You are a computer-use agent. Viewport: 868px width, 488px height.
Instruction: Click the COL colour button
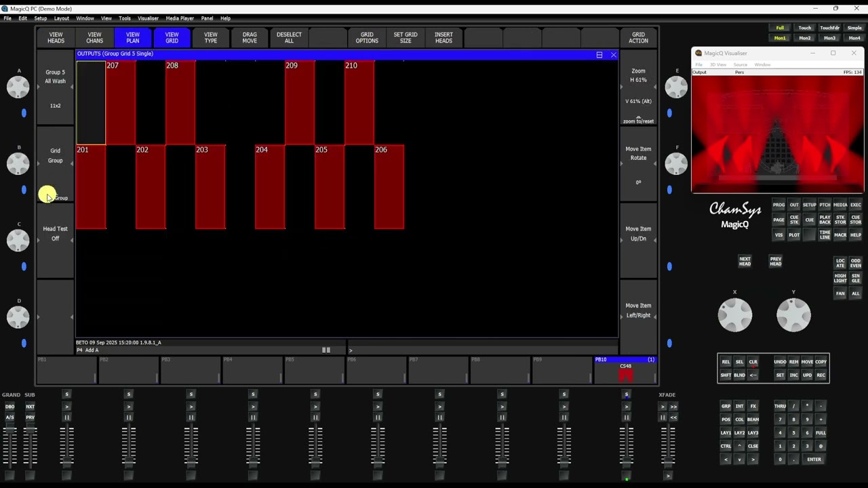739,420
